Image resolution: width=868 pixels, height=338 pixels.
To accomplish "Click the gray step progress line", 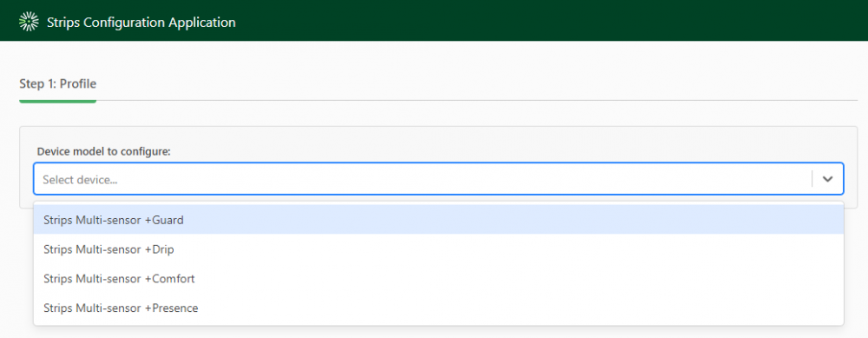I will point(477,100).
